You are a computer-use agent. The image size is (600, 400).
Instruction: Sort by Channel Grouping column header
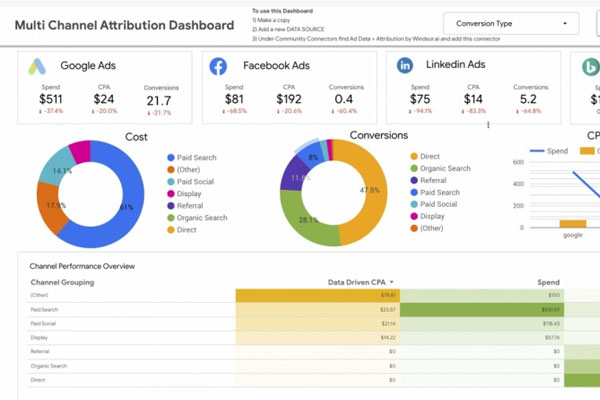point(62,282)
